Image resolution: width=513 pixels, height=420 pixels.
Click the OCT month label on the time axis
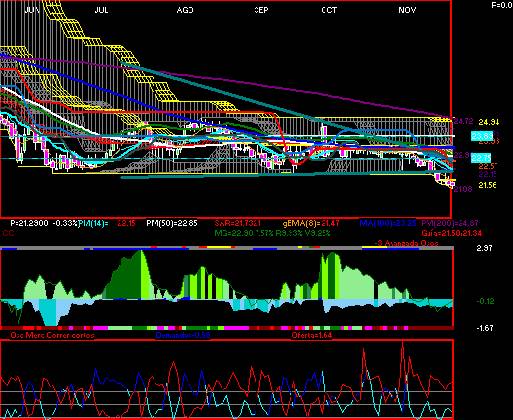point(329,10)
